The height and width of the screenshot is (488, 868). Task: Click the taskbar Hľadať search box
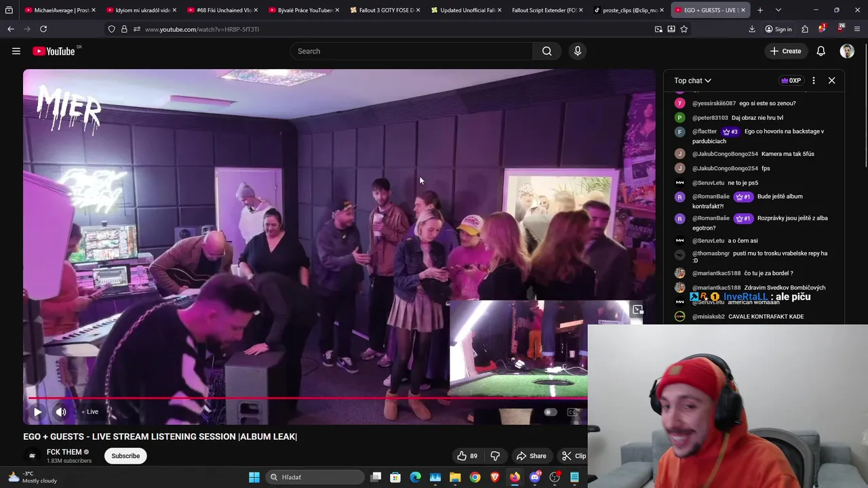(314, 477)
